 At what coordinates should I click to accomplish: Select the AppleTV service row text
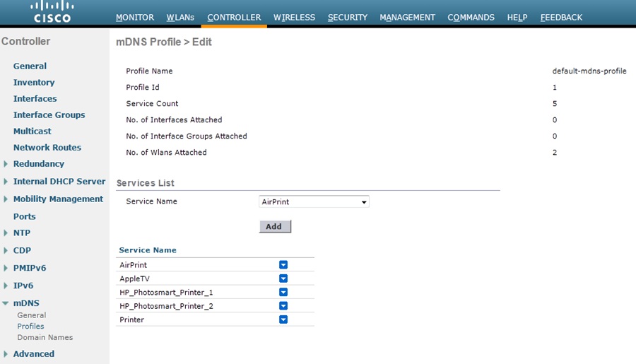point(135,278)
